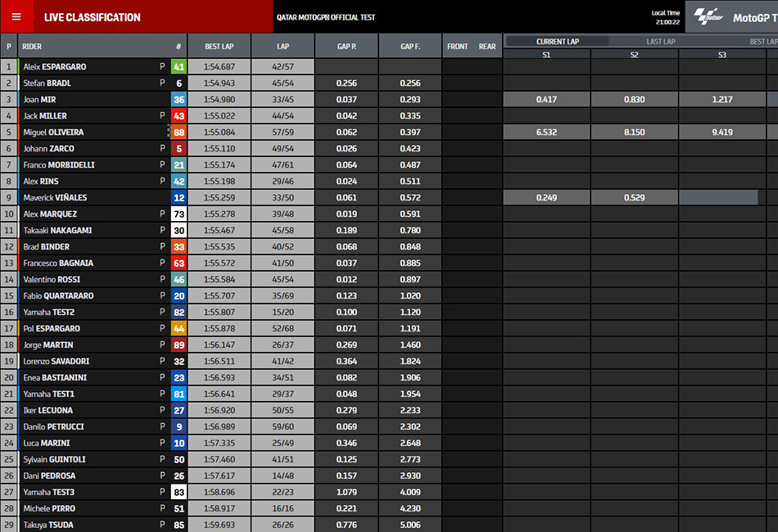Click the S3 sector header
Screen dimensions: 778x532
722,55
